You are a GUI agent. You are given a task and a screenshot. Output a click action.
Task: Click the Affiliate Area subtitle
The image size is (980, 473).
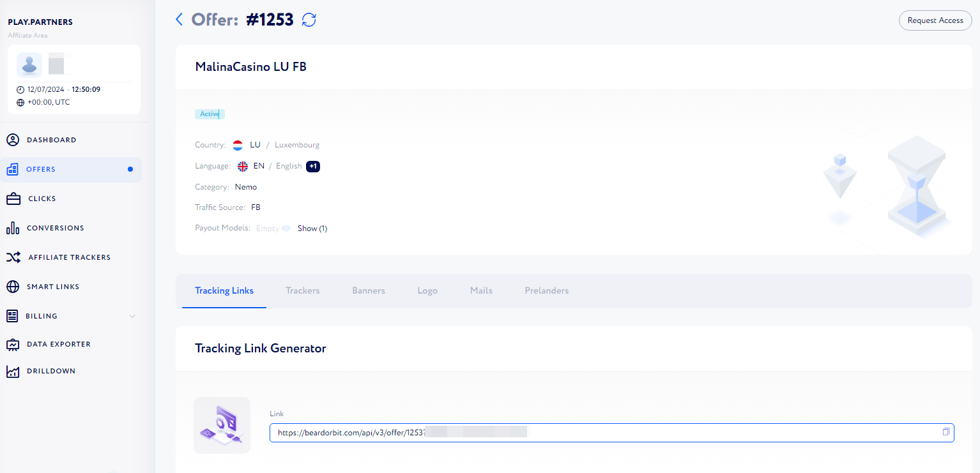coord(27,36)
